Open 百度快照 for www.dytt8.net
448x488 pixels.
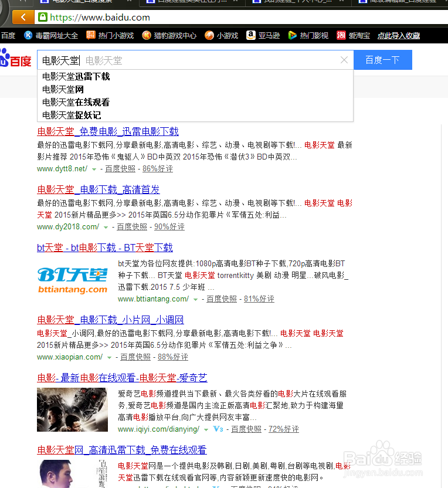point(120,169)
